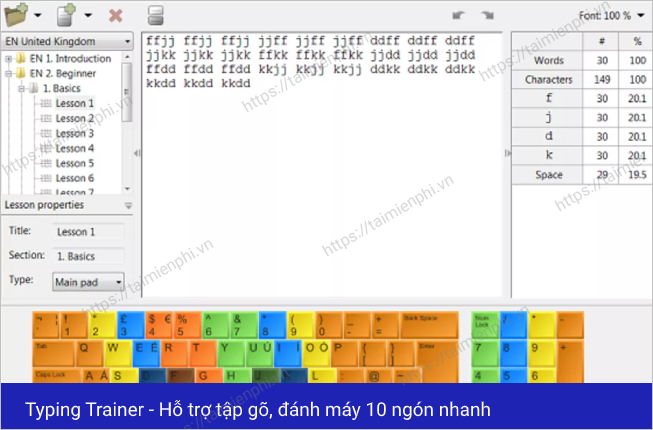Click the numpad 9 key
The width and height of the screenshot is (653, 430).
click(x=542, y=353)
